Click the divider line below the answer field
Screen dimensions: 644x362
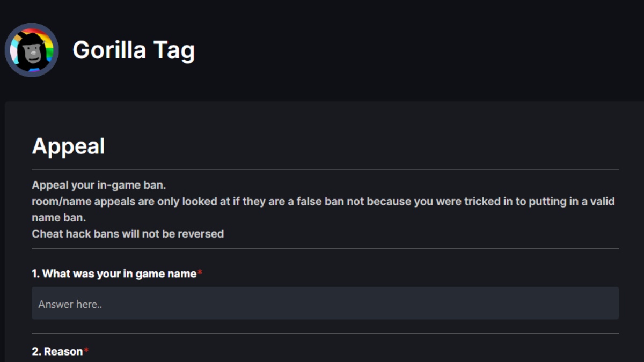click(322, 332)
